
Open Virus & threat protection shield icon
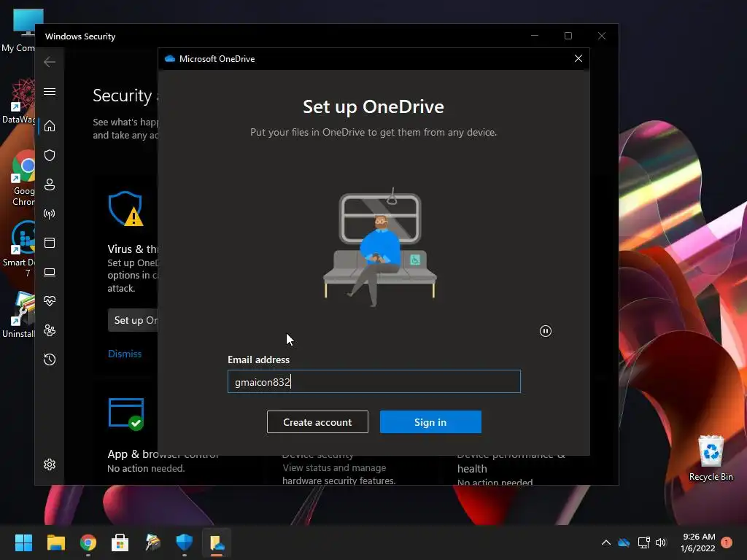coord(50,155)
